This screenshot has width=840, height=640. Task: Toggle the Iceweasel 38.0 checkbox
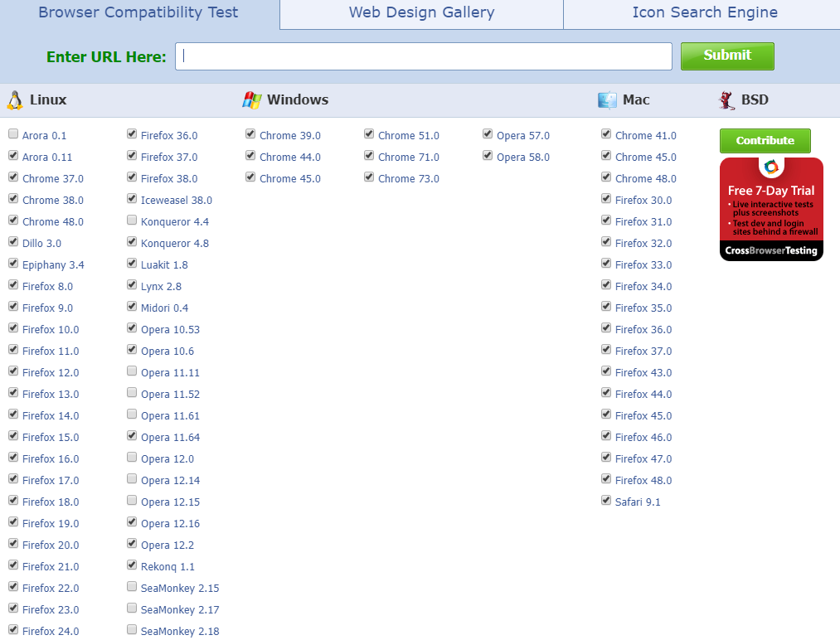click(132, 199)
